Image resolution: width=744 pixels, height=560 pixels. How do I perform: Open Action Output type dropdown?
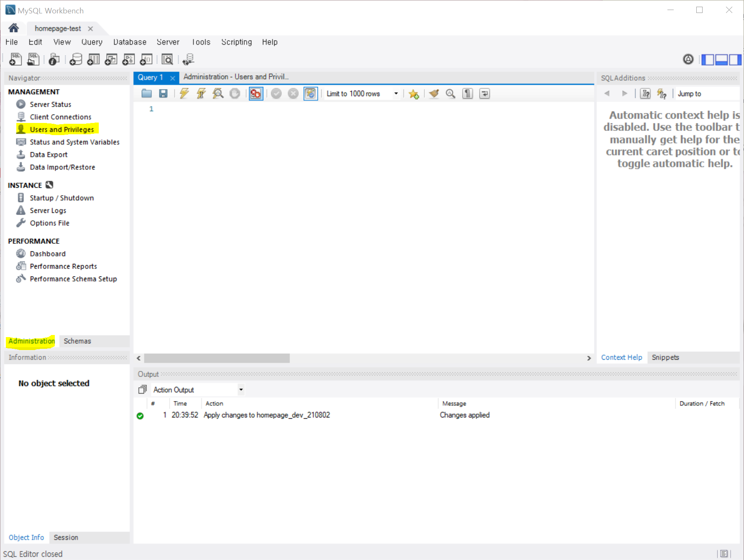click(x=198, y=390)
